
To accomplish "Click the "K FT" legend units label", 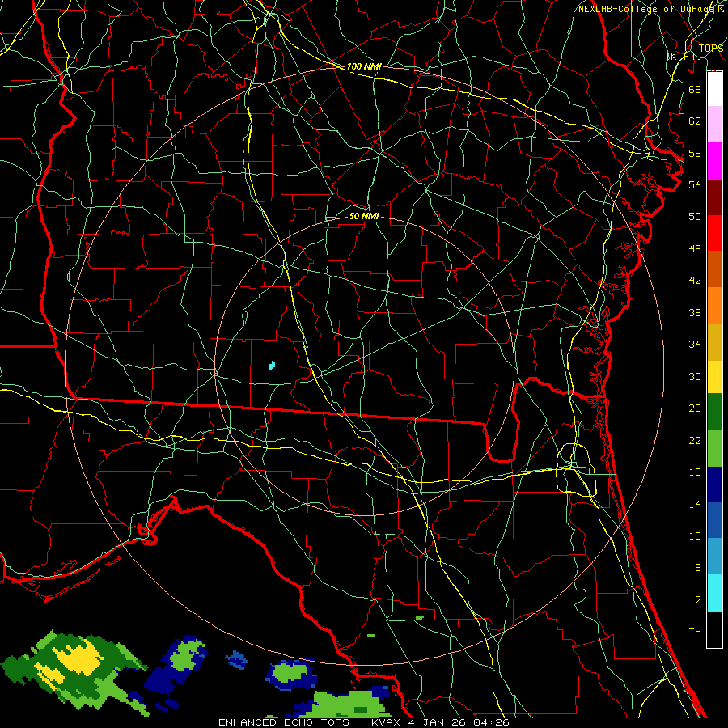I will 684,56.
